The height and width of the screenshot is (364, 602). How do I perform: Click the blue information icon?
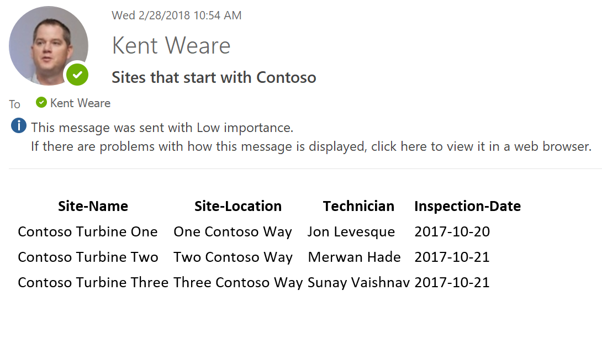click(x=19, y=126)
